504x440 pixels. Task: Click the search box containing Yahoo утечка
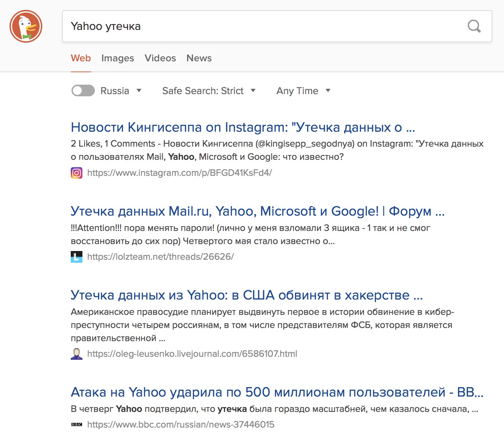pyautogui.click(x=263, y=26)
